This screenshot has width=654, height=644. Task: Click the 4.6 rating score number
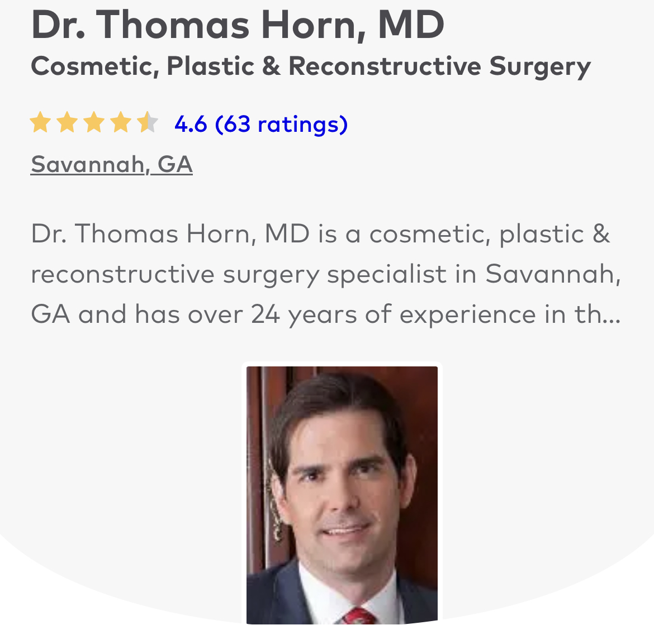point(191,123)
